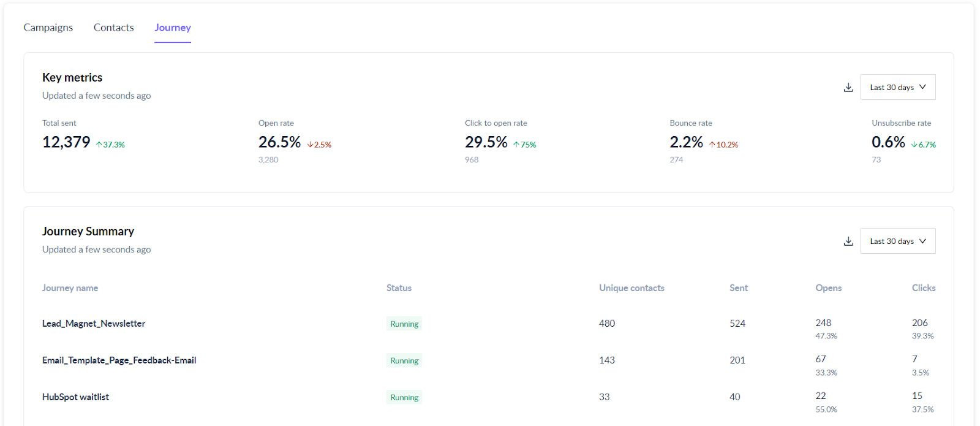The image size is (980, 426).
Task: Click the Clicks column header
Action: 923,288
